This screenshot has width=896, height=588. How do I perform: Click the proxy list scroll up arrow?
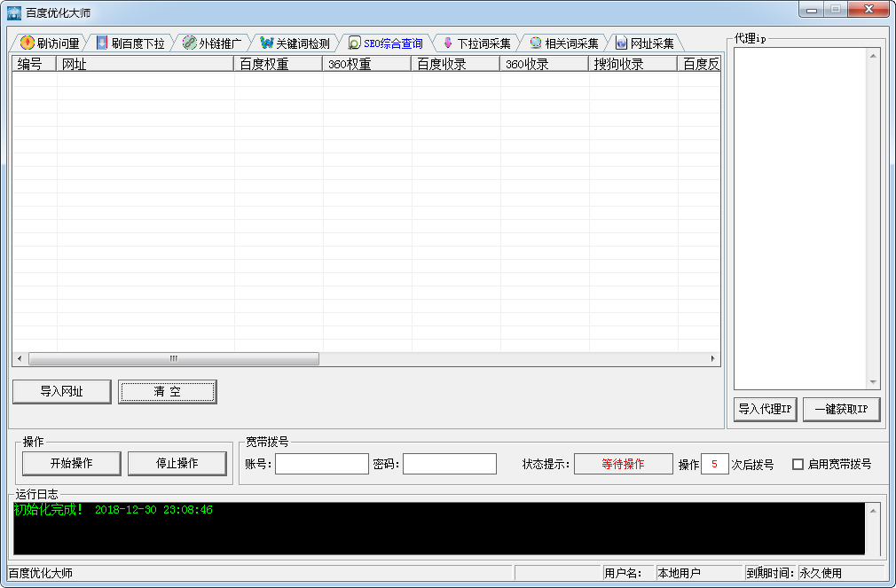tap(873, 55)
